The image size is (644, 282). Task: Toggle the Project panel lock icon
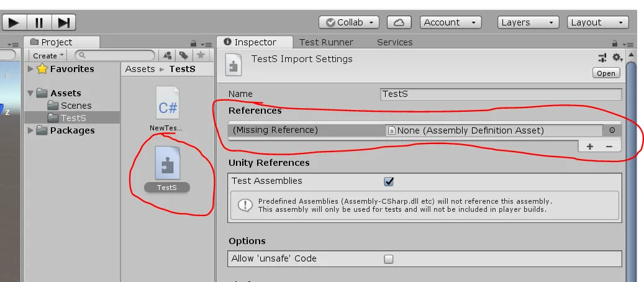194,43
